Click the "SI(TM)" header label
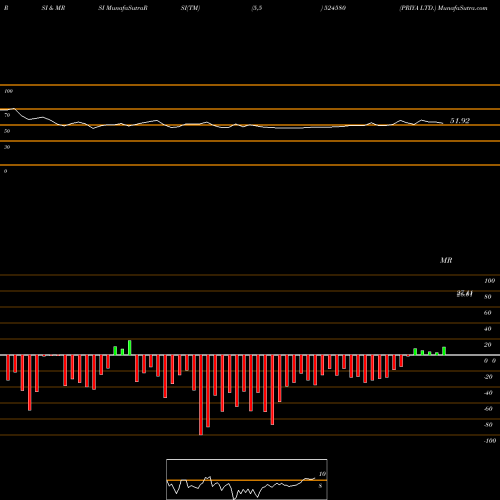The image size is (500, 500). (x=190, y=8)
